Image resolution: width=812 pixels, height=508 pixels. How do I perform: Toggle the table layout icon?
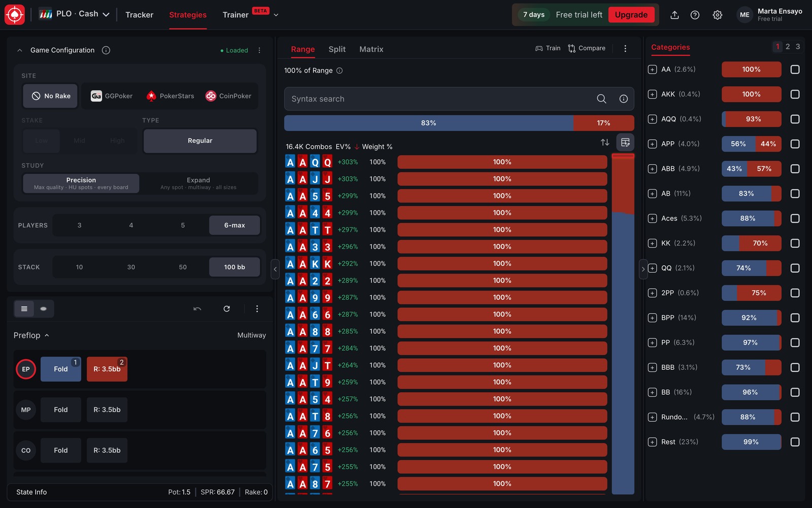(x=625, y=143)
